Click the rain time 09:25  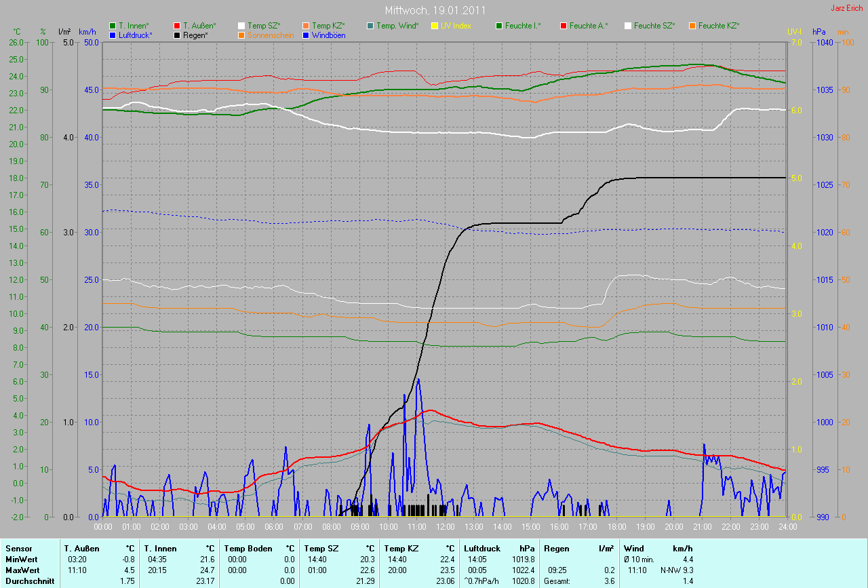[557, 570]
